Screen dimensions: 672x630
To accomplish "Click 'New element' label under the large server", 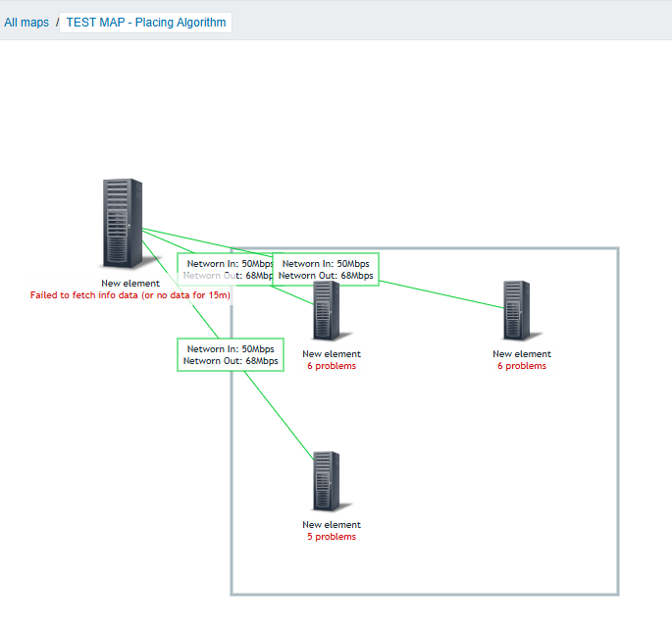I will pos(130,283).
